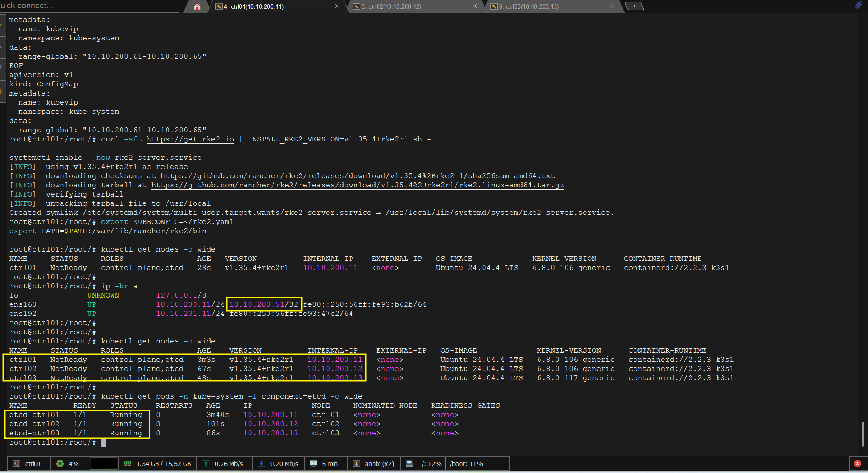Viewport: 868px width, 473px height.
Task: Open a new tab with the plus button
Action: (634, 6)
